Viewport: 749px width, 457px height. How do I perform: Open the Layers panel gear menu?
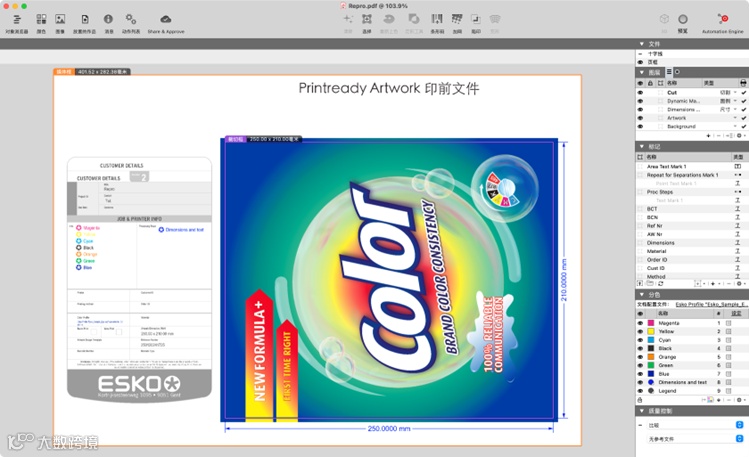click(739, 136)
